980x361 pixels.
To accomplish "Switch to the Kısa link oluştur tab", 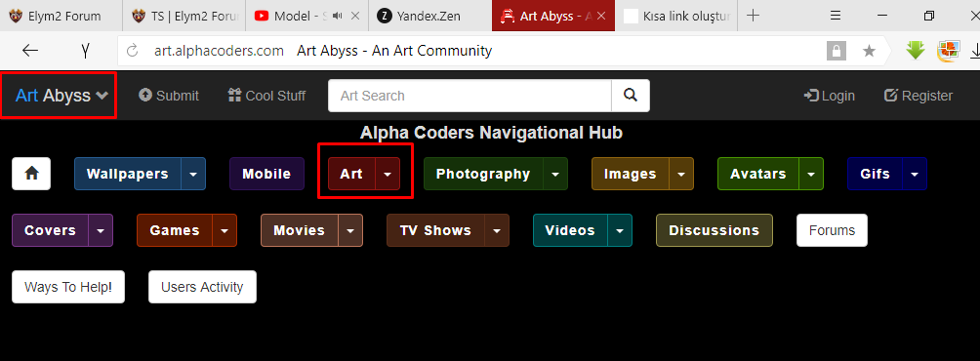I will click(676, 17).
